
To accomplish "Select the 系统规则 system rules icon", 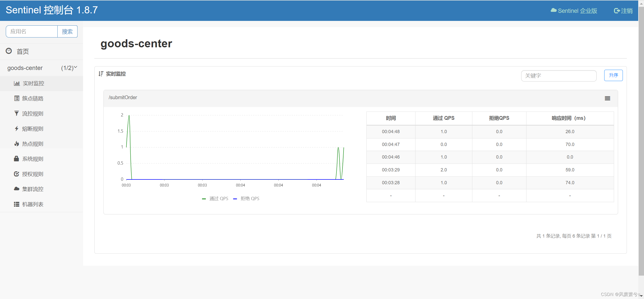I will click(x=17, y=159).
